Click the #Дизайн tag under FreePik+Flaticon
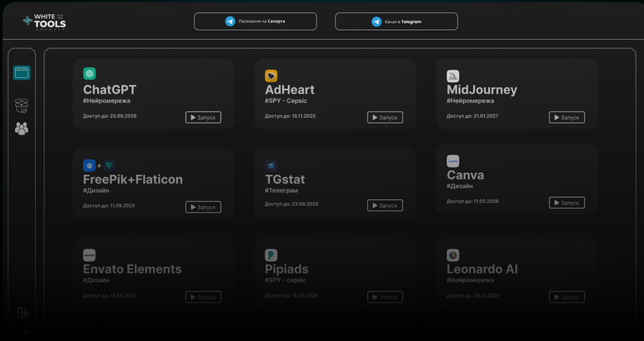 (96, 191)
